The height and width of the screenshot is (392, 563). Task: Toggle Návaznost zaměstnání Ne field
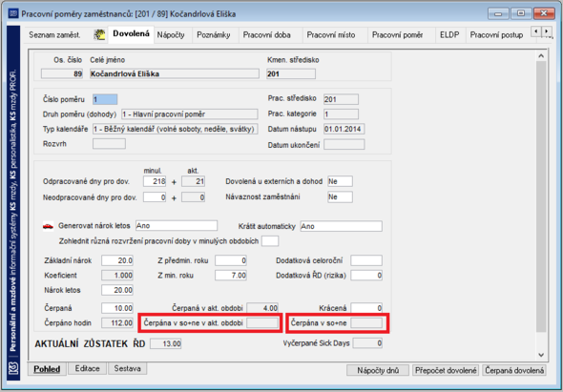(x=340, y=196)
